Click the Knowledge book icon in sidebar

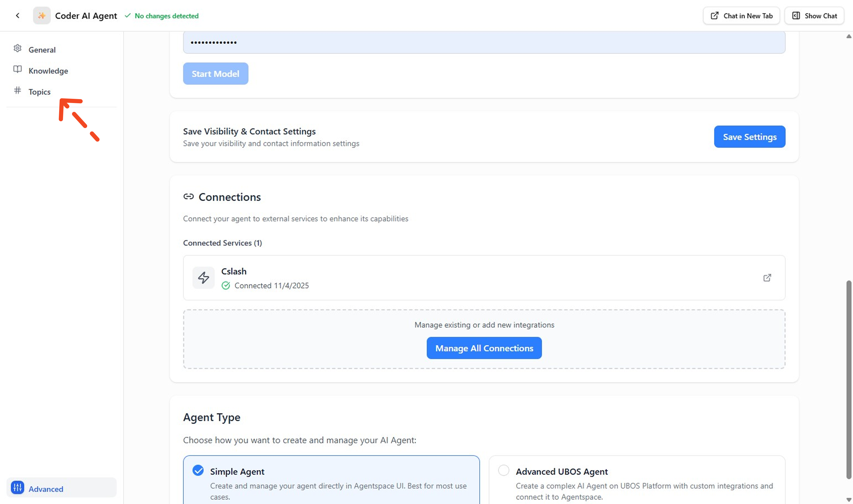coord(17,70)
